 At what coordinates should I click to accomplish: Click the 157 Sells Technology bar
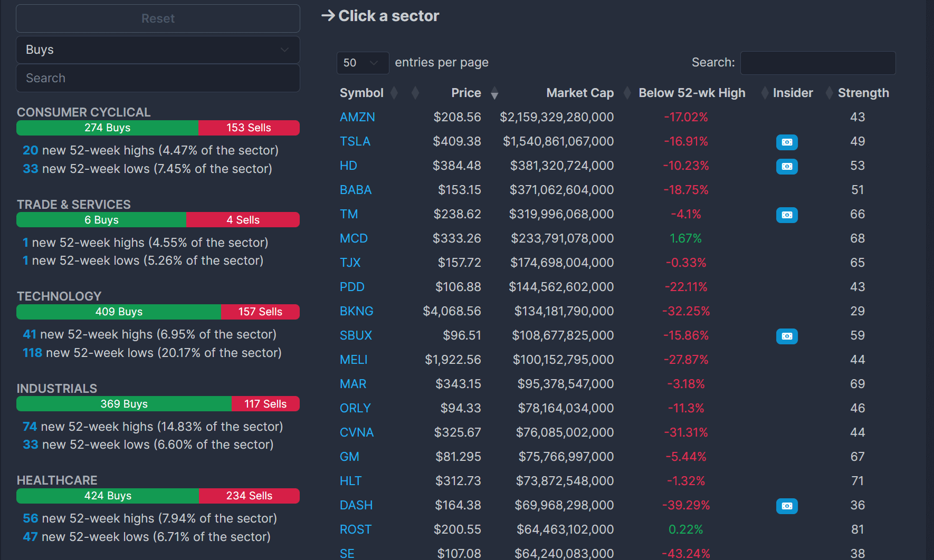(260, 312)
